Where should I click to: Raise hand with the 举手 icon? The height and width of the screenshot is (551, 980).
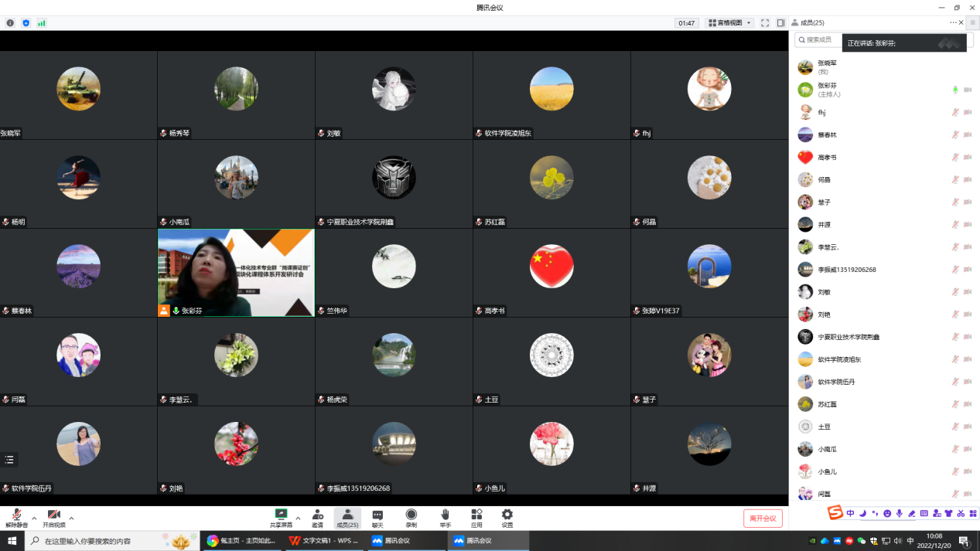tap(445, 518)
